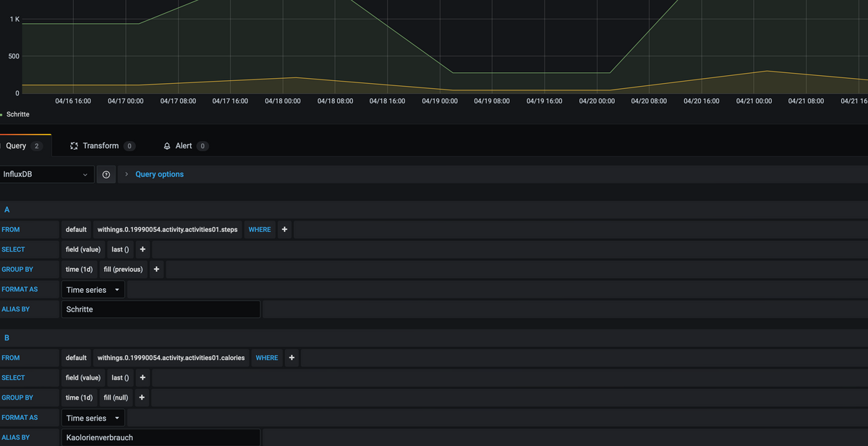Select the default policy in query A
The height and width of the screenshot is (446, 868).
(x=76, y=230)
